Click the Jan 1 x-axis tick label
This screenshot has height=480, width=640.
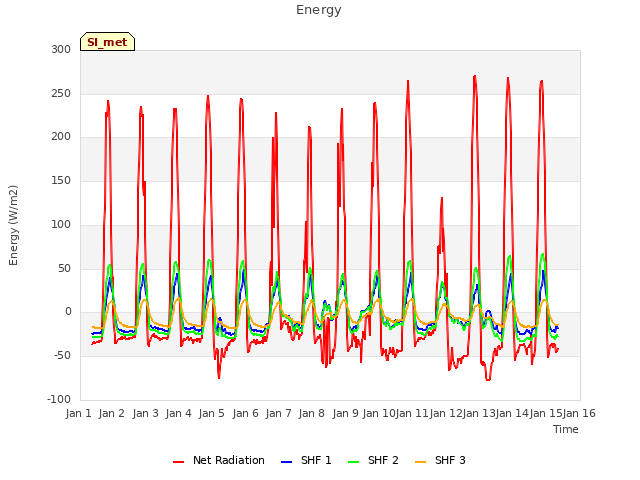coord(78,413)
